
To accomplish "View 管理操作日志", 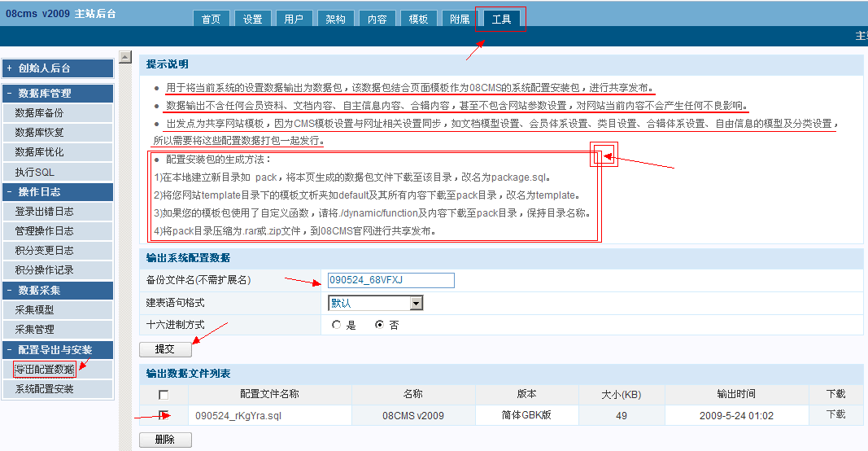I will [58, 231].
